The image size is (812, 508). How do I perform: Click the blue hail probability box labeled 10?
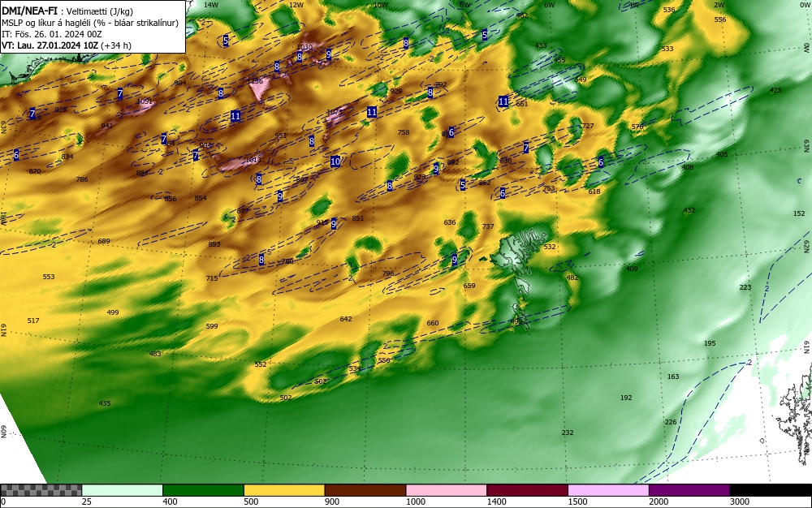point(335,161)
